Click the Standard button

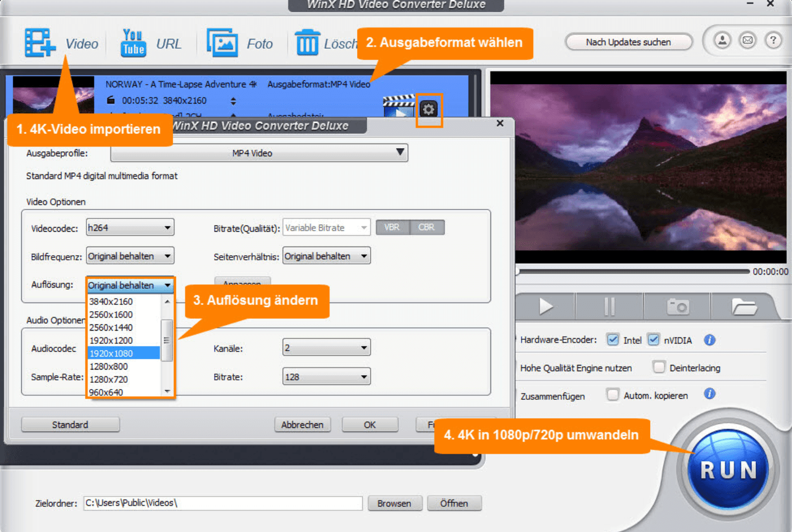point(70,424)
